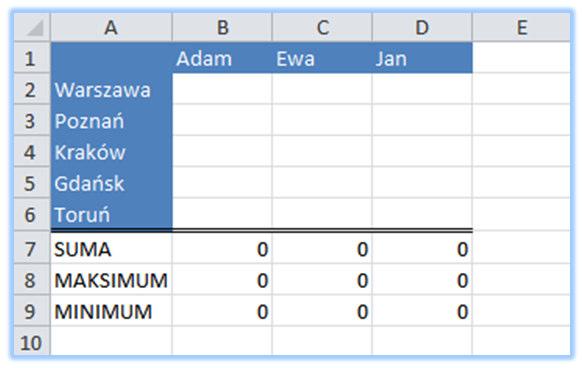
Task: Click the Jan header cell
Action: 422,58
